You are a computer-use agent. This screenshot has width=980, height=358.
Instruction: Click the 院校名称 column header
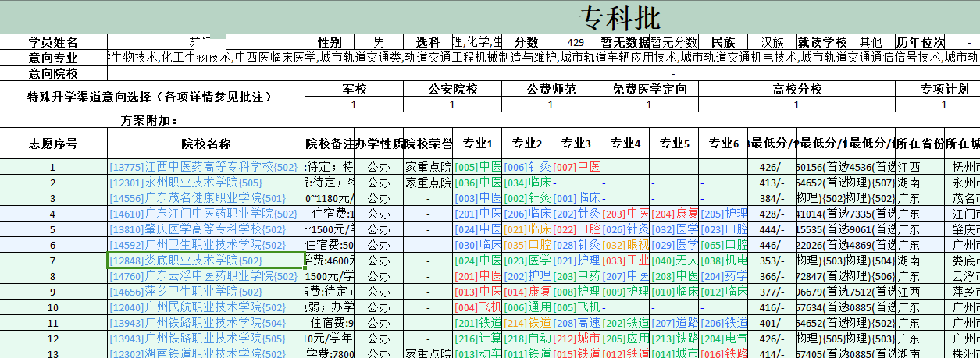[206, 144]
